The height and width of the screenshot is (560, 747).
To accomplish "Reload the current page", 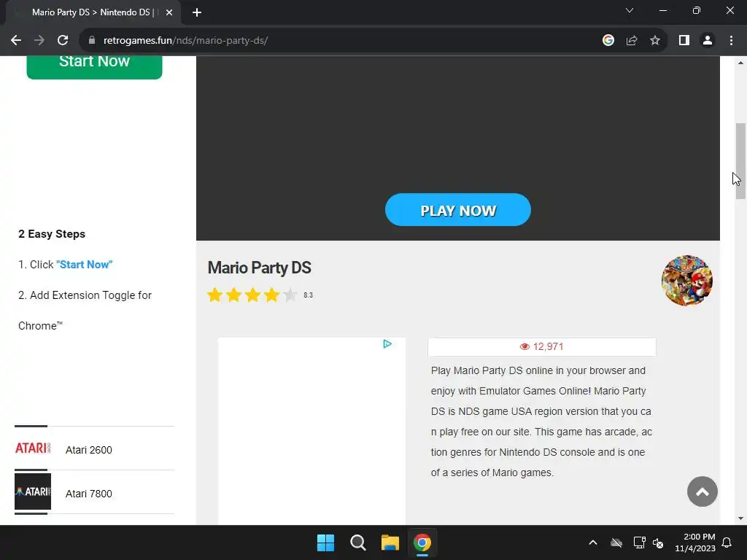I will [63, 41].
